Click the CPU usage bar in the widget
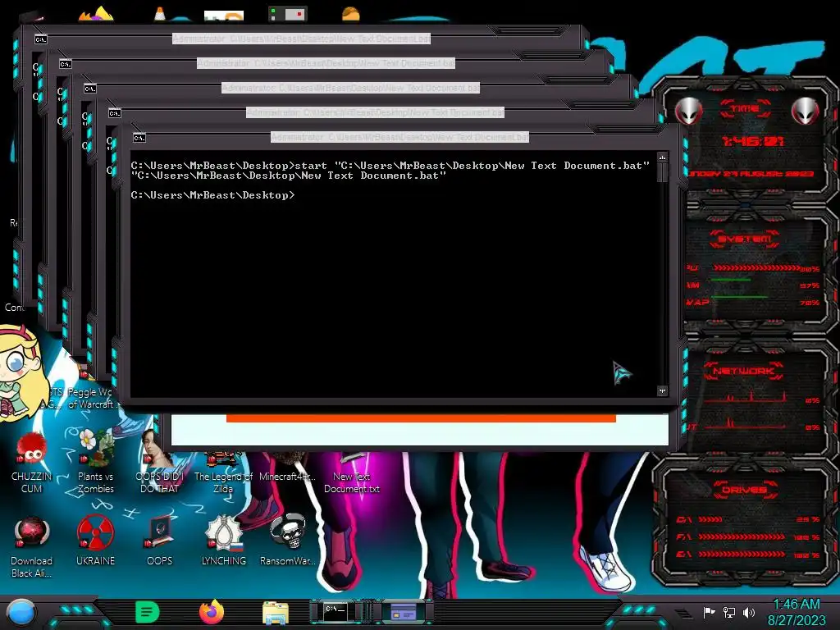The height and width of the screenshot is (630, 840). tap(756, 268)
